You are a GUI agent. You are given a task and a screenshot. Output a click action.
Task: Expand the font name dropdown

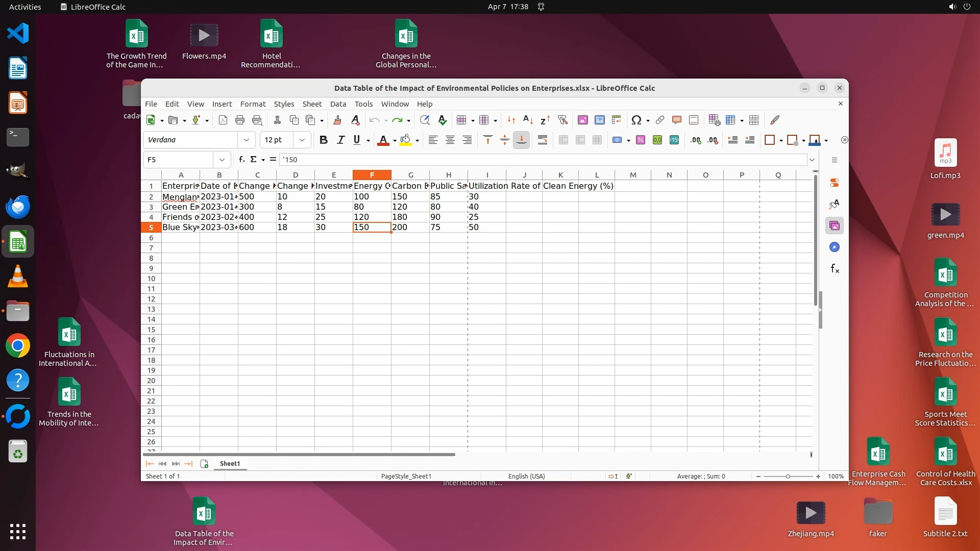pos(247,140)
